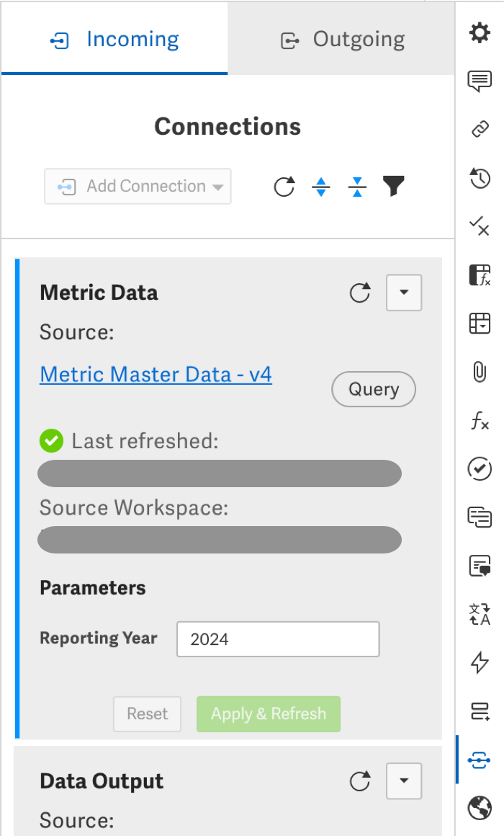This screenshot has height=836, width=504.
Task: Open the globe panel at the sidebar bottom
Action: 480,809
